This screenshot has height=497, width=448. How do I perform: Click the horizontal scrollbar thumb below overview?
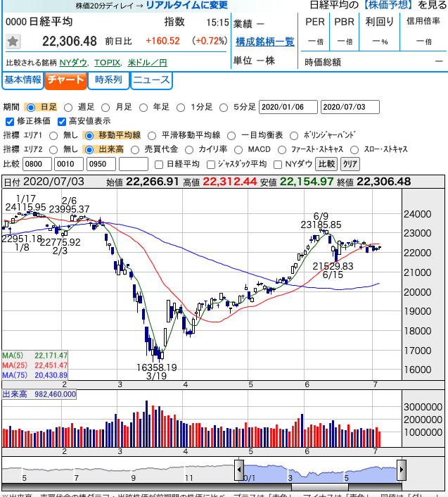pos(320,487)
